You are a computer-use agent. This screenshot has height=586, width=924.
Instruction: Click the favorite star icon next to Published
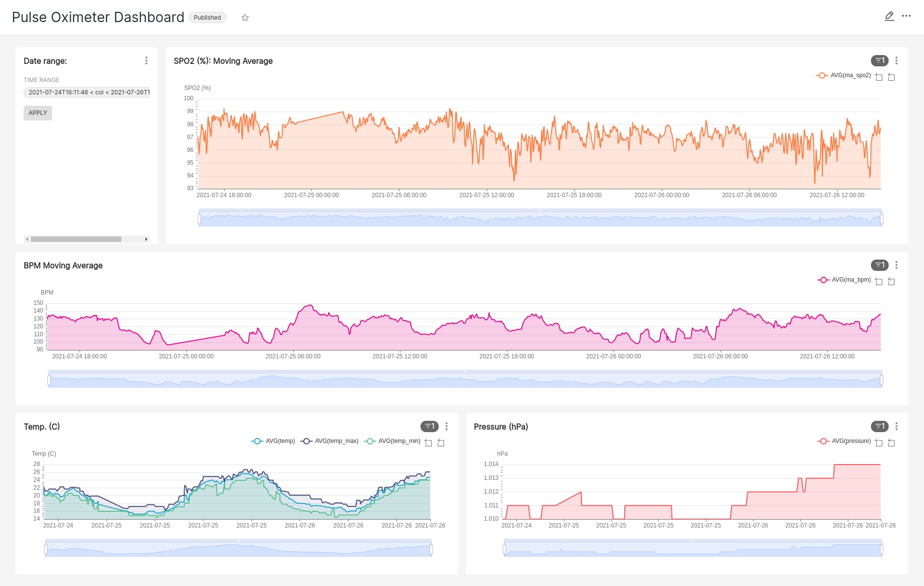pyautogui.click(x=245, y=18)
